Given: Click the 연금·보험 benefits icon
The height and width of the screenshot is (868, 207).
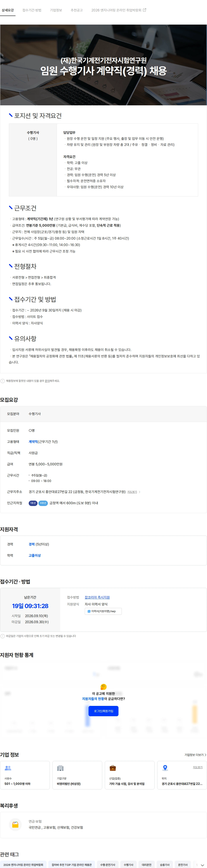Looking at the screenshot, I should point(15,824).
